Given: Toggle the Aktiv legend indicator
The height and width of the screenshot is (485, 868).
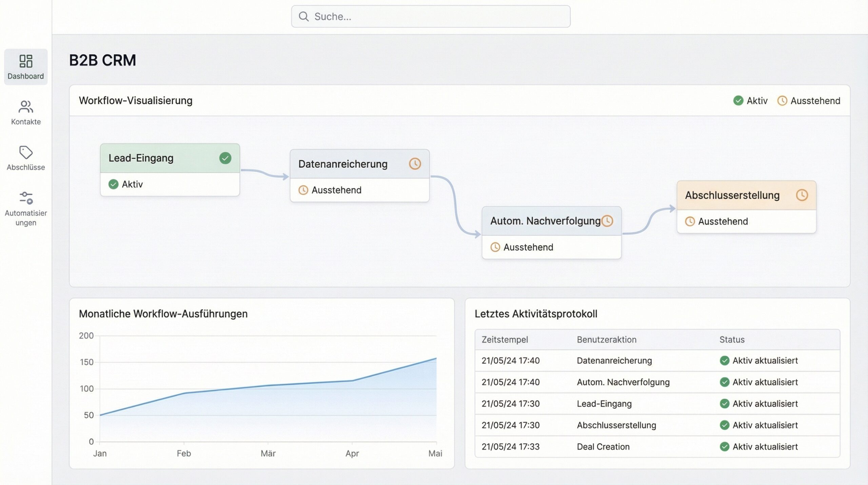Looking at the screenshot, I should (x=738, y=100).
